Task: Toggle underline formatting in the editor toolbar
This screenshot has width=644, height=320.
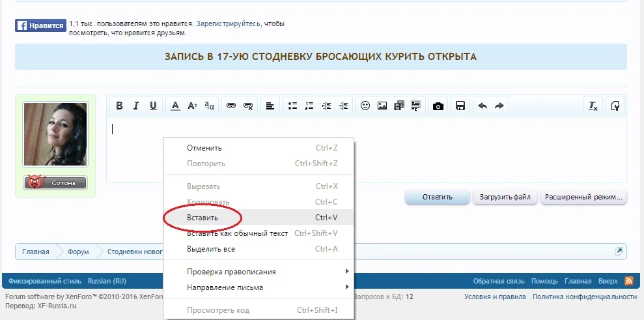Action: tap(153, 106)
